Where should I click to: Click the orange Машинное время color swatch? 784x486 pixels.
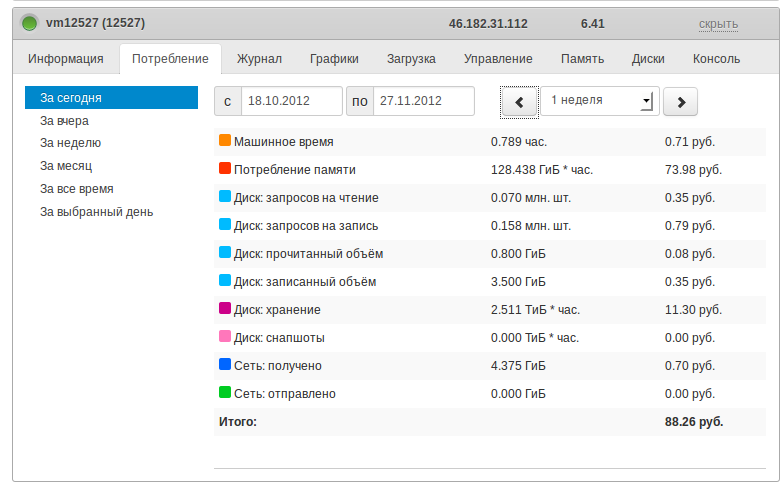(225, 141)
